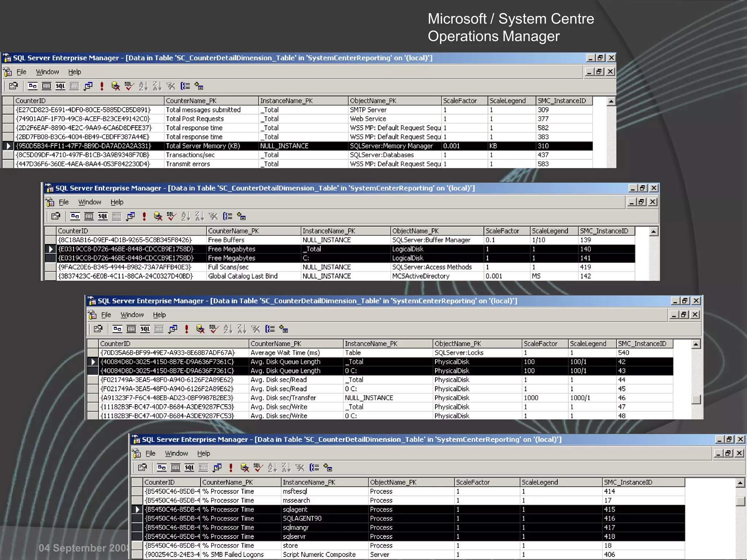
Task: Click CounterID header in % Processor Time window
Action: pyautogui.click(x=172, y=482)
